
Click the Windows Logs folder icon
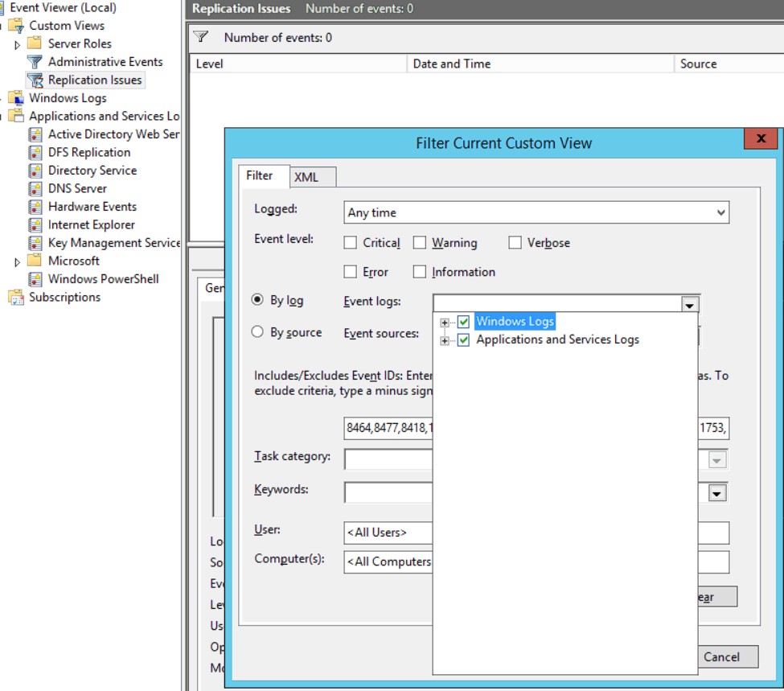17,98
